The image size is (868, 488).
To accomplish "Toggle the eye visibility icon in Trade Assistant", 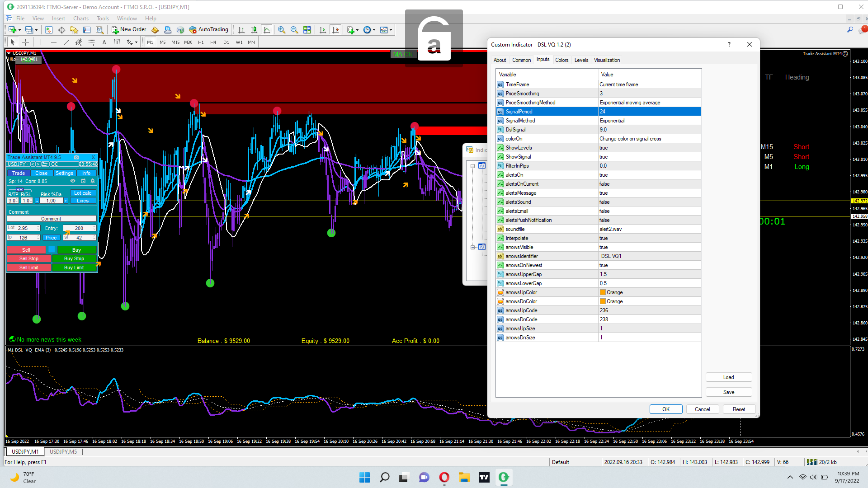I will [73, 181].
